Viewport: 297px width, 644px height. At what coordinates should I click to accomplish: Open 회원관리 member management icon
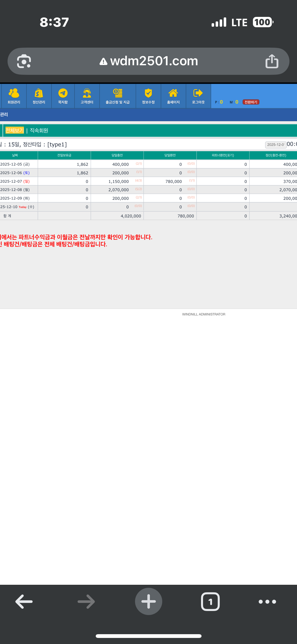coord(14,96)
